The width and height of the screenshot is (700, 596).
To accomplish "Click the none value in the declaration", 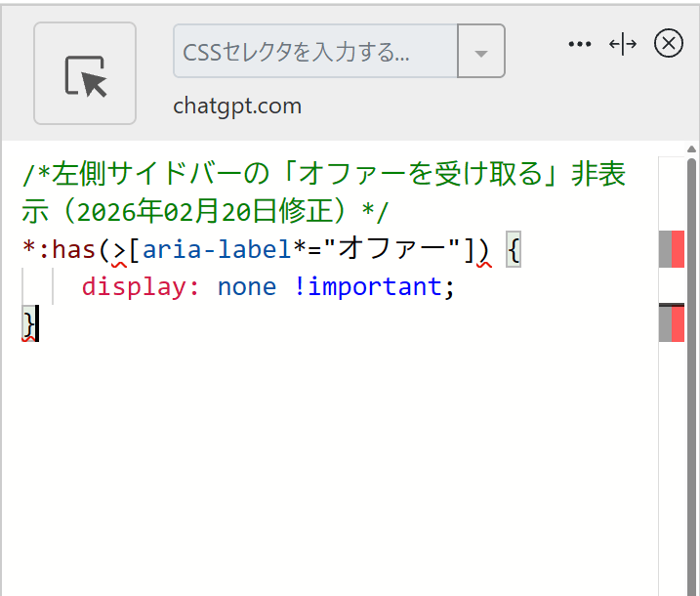I will 248,287.
